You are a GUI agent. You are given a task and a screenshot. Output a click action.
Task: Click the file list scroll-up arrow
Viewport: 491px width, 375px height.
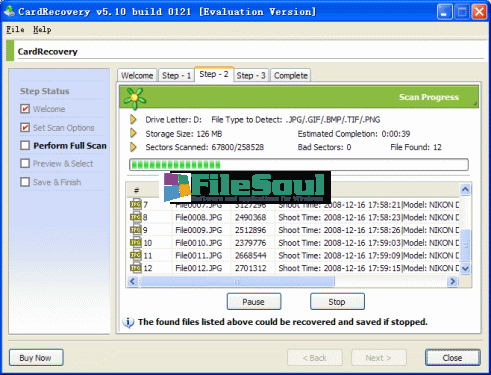[465, 189]
